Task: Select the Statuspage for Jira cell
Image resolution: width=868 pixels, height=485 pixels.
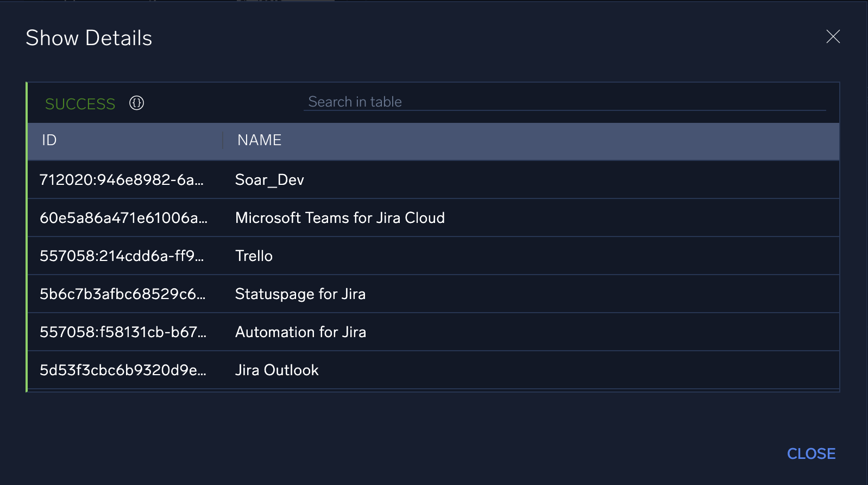Action: (x=300, y=294)
